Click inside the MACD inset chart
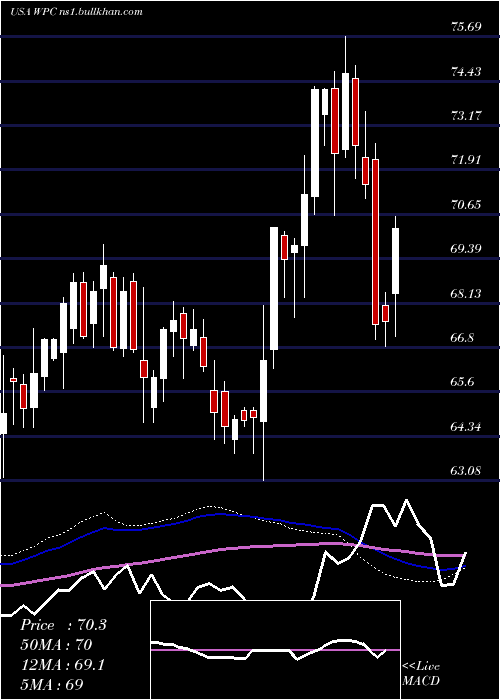Image resolution: width=500 pixels, height=700 pixels. (275, 650)
